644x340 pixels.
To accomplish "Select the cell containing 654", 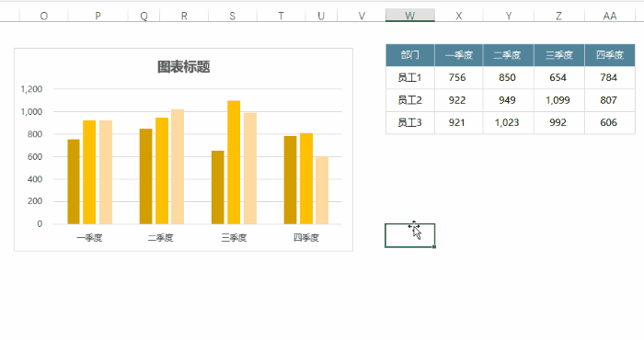I will (x=559, y=77).
